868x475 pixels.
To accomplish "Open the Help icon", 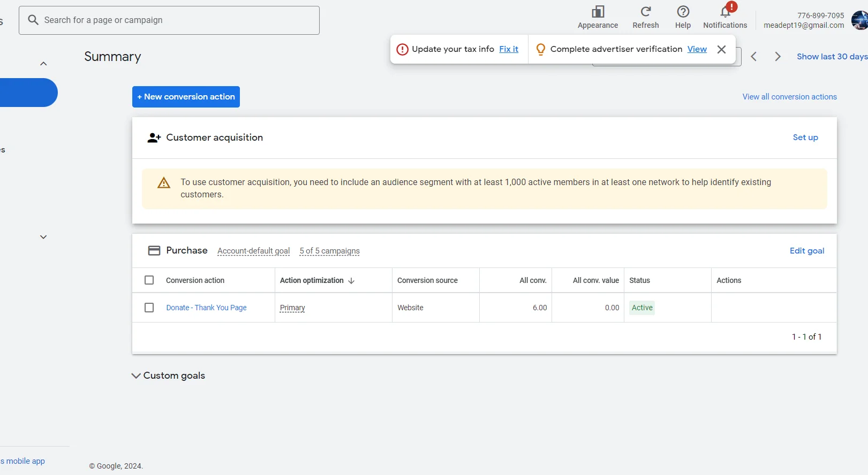I will point(683,12).
